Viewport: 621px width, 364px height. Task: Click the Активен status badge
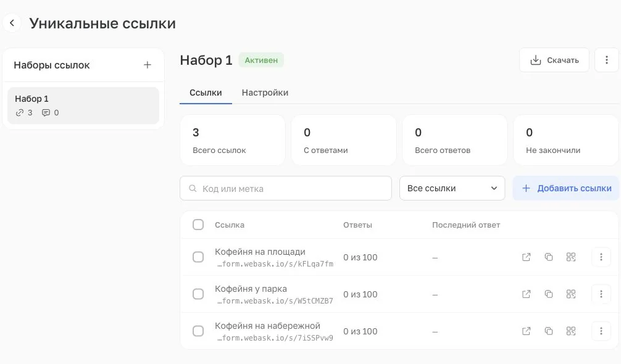tap(261, 60)
